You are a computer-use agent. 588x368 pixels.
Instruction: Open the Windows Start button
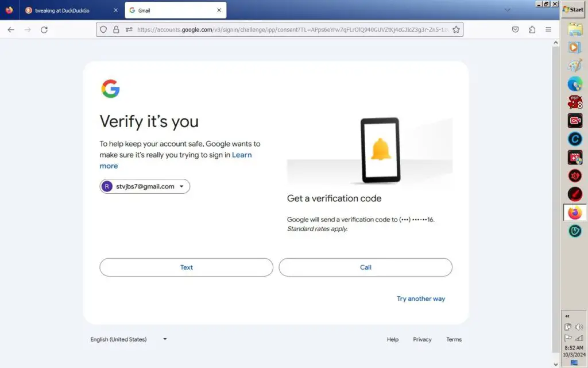574,9
